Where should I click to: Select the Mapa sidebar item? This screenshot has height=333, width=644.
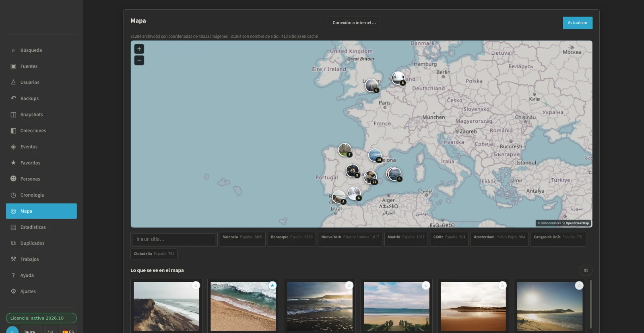[x=41, y=211]
